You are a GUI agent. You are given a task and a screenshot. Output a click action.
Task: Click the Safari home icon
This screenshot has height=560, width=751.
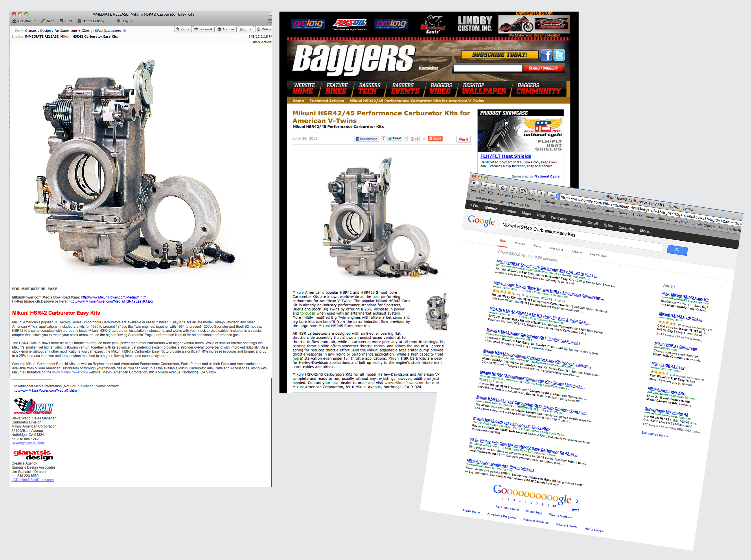(x=503, y=187)
